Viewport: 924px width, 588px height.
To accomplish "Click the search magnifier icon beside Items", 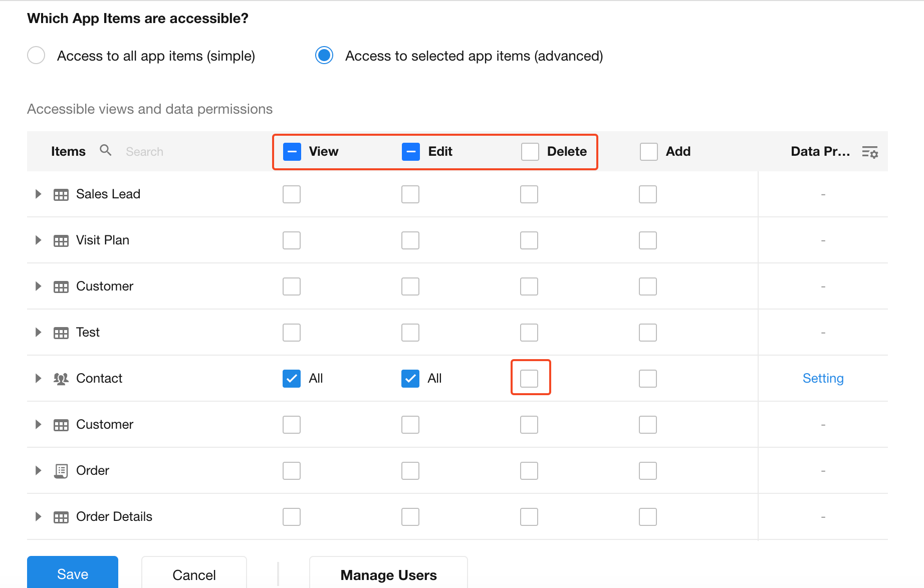I will pos(105,150).
